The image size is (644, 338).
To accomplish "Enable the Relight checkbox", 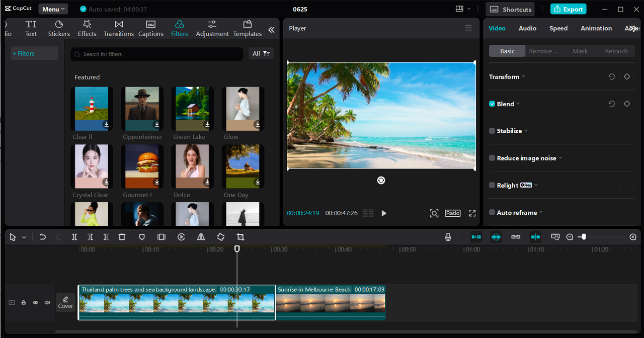I will click(492, 185).
